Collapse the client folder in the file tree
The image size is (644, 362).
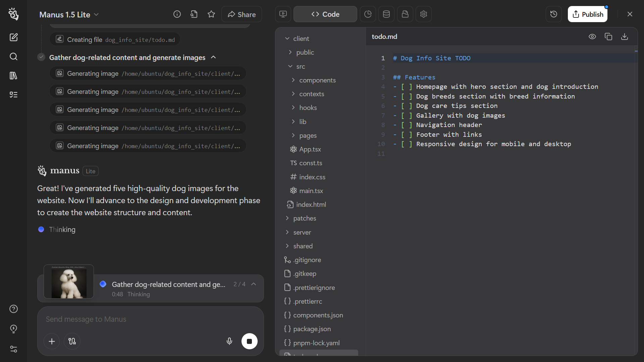coord(287,39)
